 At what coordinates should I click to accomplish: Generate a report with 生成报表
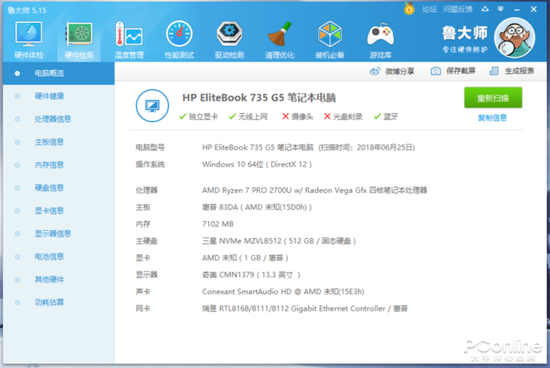pyautogui.click(x=512, y=71)
